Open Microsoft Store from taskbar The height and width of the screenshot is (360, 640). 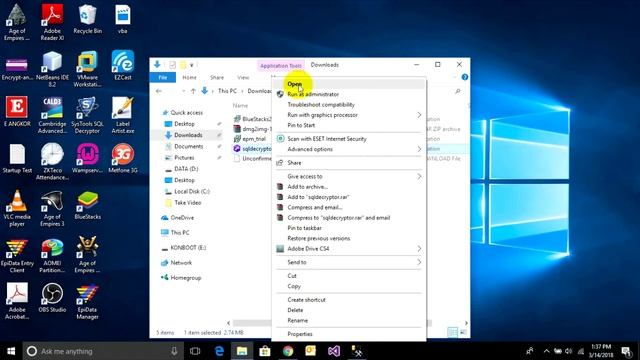click(x=265, y=351)
